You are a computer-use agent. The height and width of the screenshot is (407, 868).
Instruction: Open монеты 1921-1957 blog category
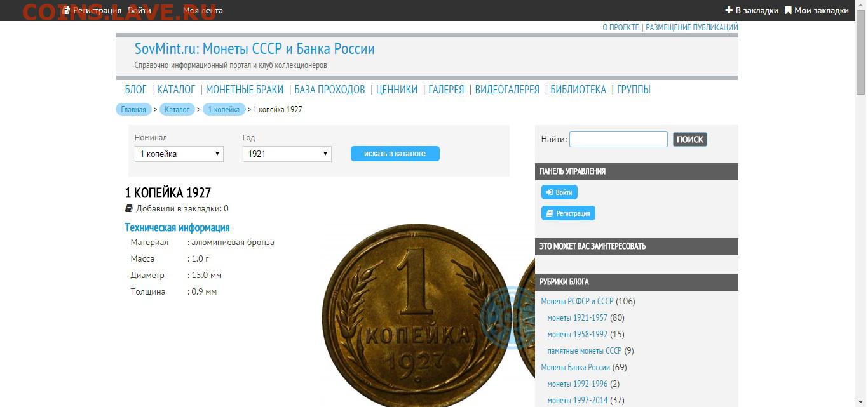point(577,317)
